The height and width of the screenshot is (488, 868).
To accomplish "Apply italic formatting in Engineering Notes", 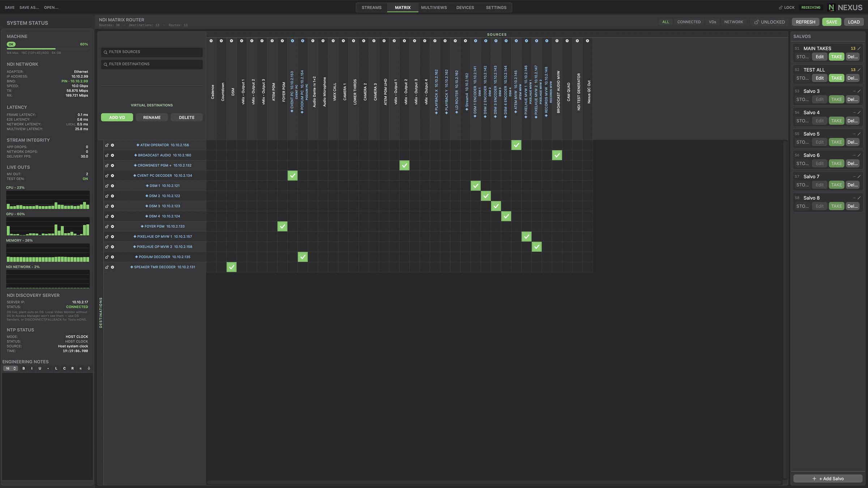I will [32, 368].
